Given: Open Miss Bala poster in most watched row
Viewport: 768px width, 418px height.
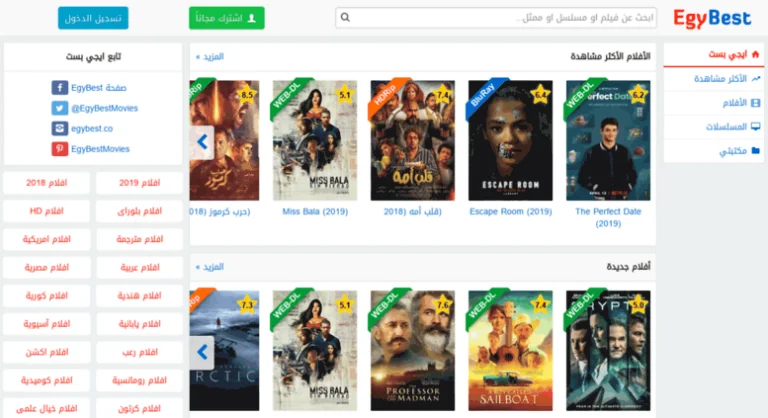Looking at the screenshot, I should click(315, 141).
